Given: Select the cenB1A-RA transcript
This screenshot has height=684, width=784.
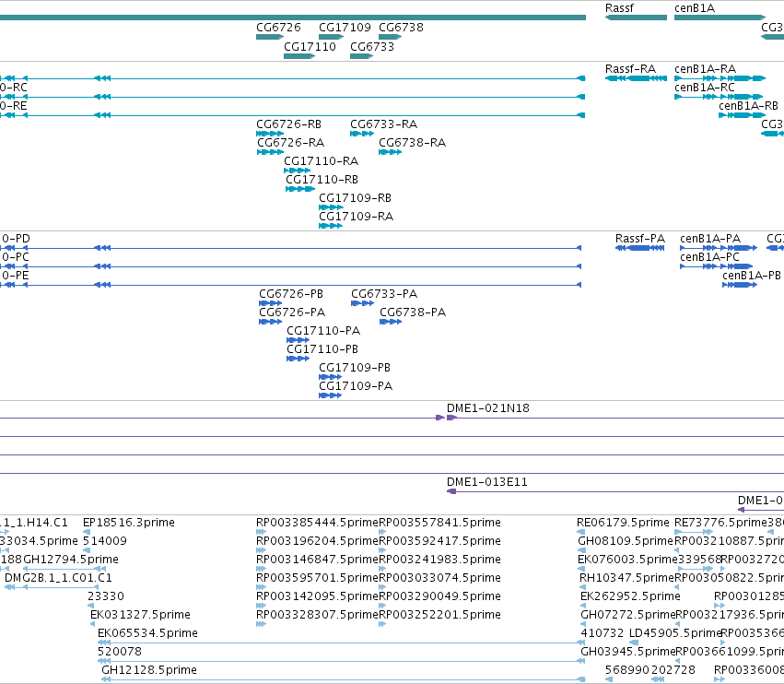Looking at the screenshot, I should coord(720,78).
